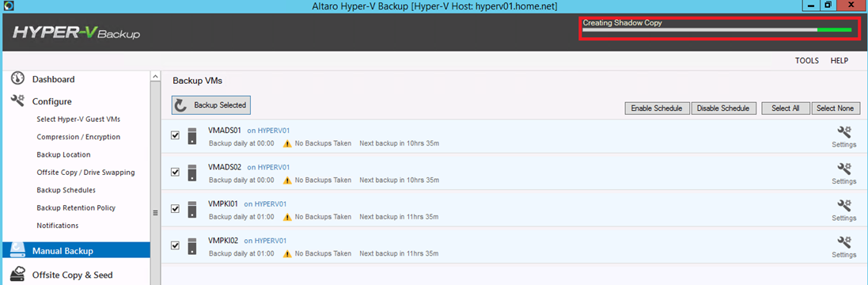Open Notifications settings
The height and width of the screenshot is (285, 868).
tap(58, 226)
